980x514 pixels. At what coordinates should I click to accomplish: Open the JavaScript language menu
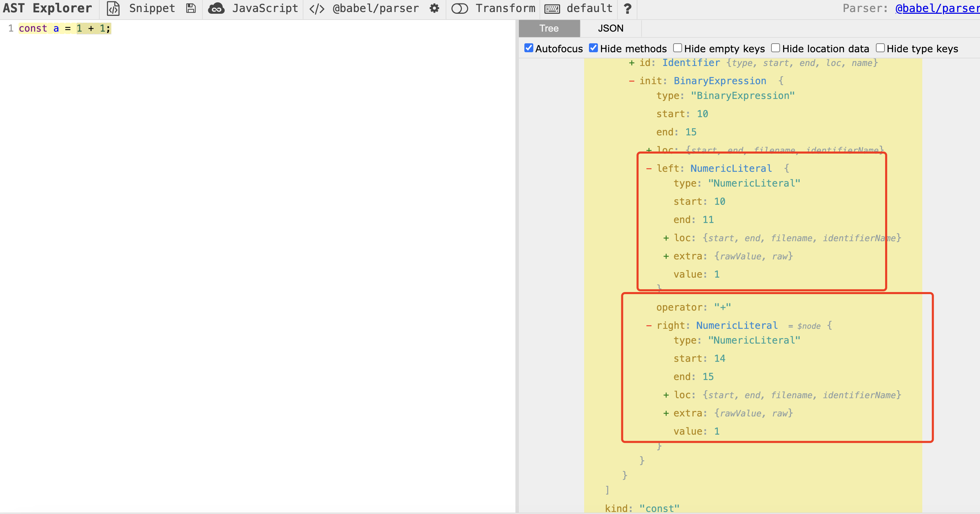click(x=265, y=8)
